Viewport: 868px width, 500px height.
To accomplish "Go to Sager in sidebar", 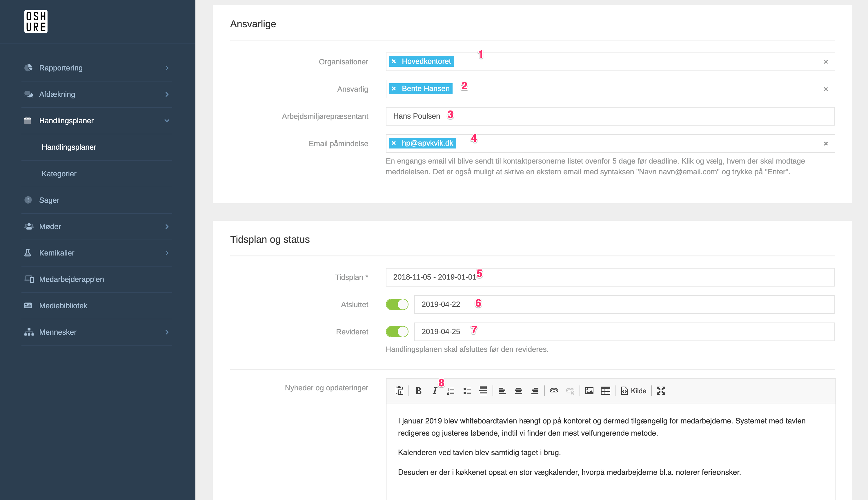I will click(49, 200).
